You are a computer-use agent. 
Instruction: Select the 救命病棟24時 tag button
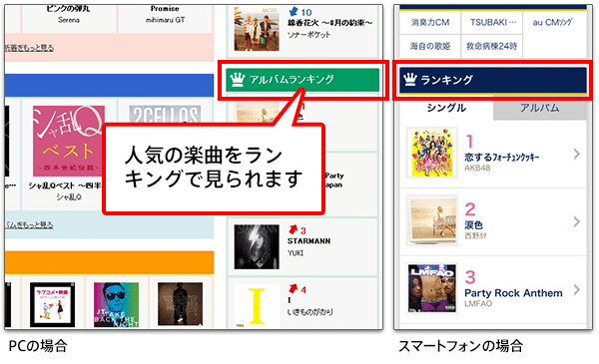pos(491,46)
